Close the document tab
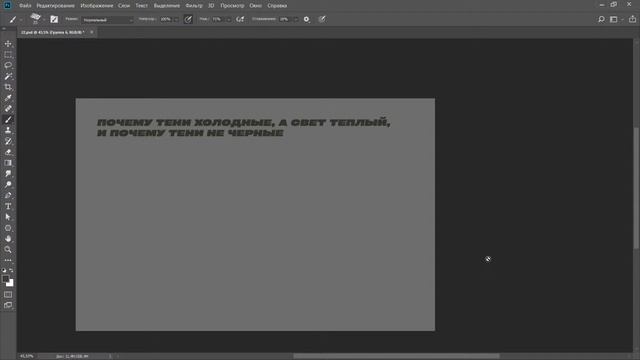Screen dimensions: 640x360 92,32
